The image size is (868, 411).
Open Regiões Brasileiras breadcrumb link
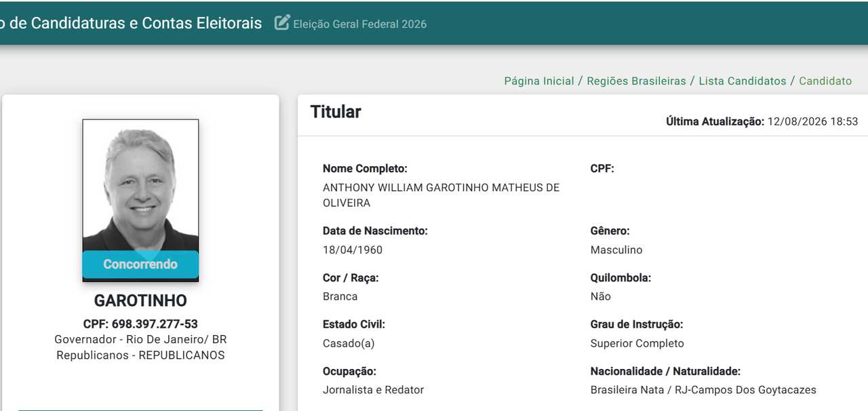[636, 81]
